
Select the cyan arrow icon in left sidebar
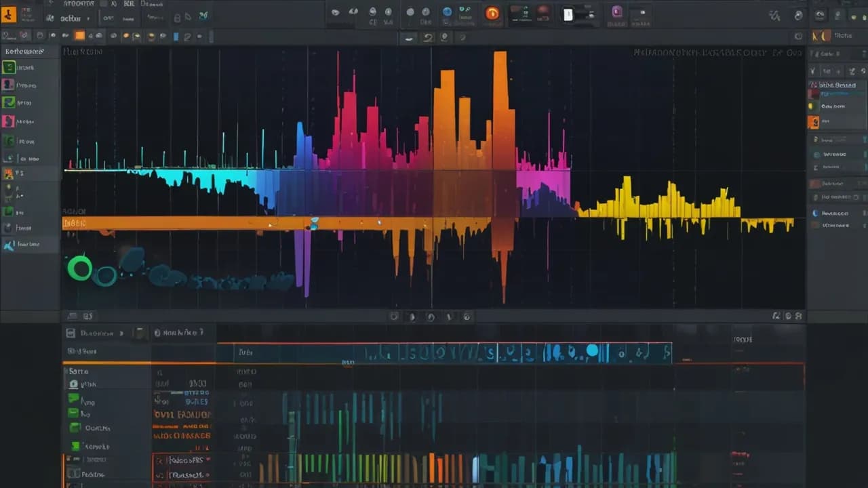pyautogui.click(x=8, y=245)
